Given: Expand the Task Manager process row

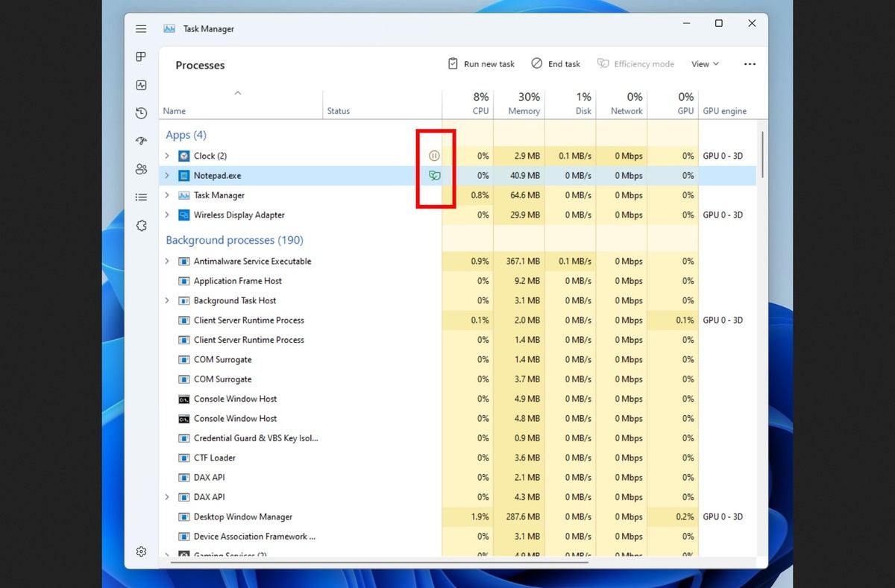Looking at the screenshot, I should click(x=167, y=195).
